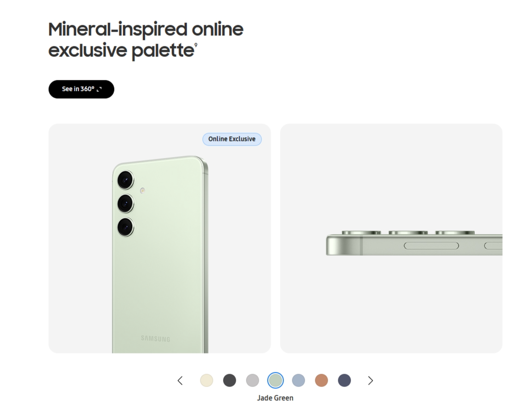
Task: Open the green phone back image
Action: point(160,238)
